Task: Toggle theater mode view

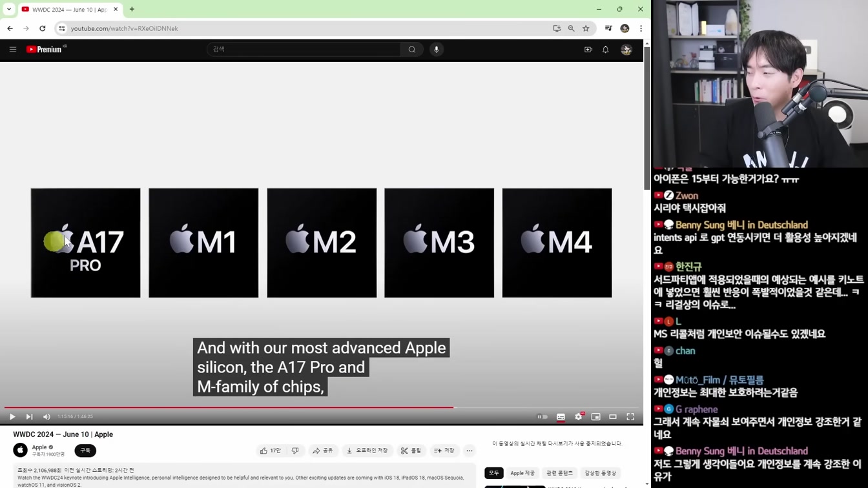Action: click(x=613, y=417)
